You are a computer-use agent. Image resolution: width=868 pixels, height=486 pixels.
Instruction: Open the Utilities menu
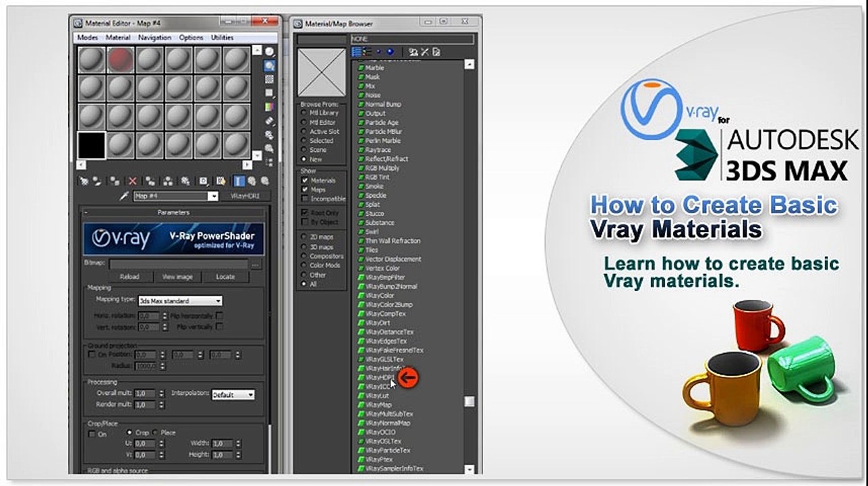tap(223, 38)
